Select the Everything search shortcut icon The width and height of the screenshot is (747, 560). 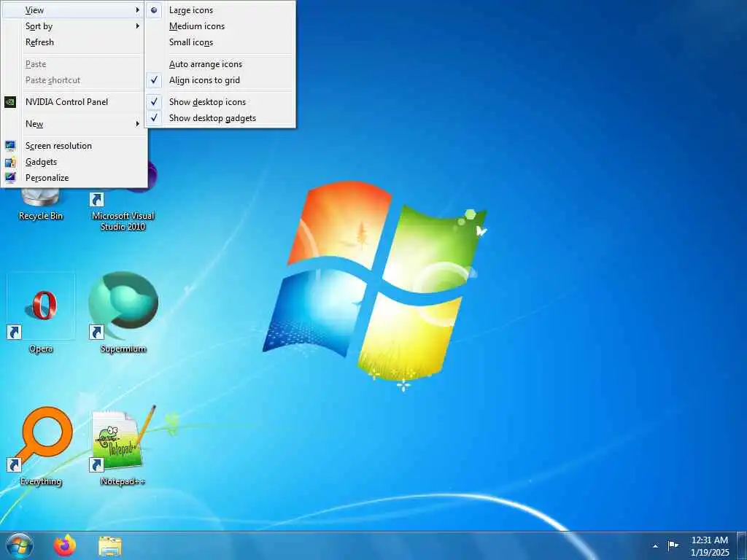(41, 439)
